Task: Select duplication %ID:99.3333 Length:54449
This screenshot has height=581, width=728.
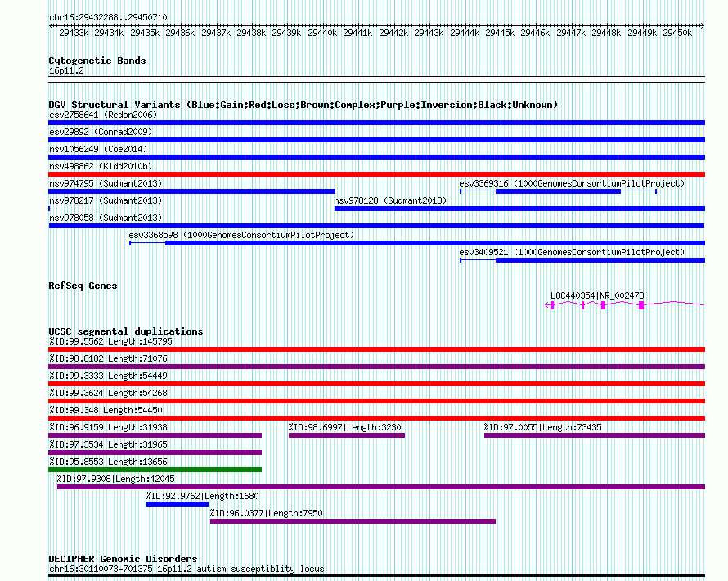Action: pyautogui.click(x=376, y=384)
